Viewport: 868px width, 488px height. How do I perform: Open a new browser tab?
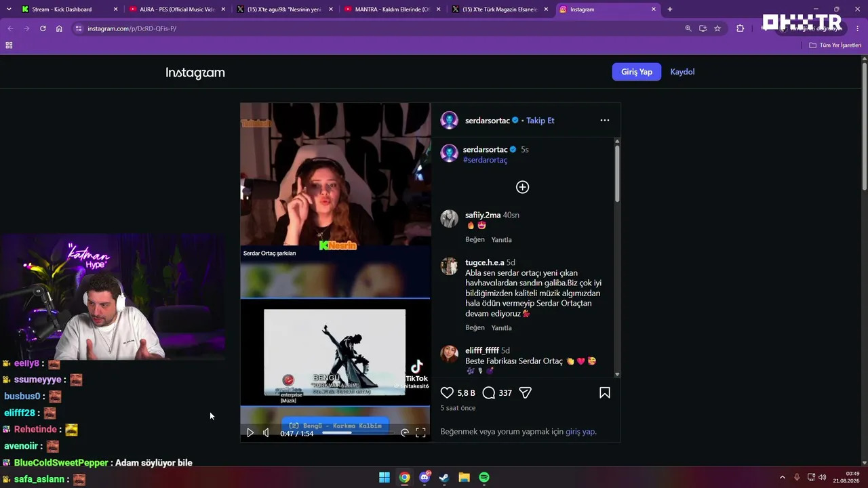670,9
